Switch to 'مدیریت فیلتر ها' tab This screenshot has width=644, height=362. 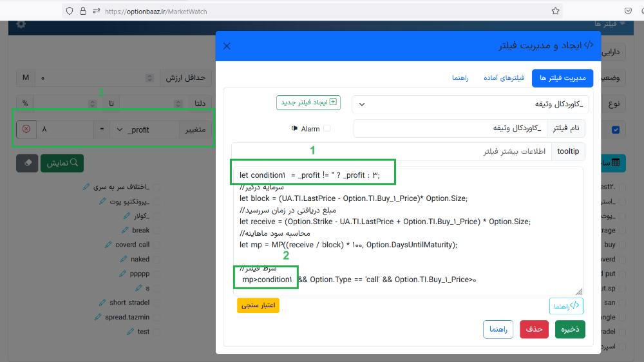tap(562, 78)
